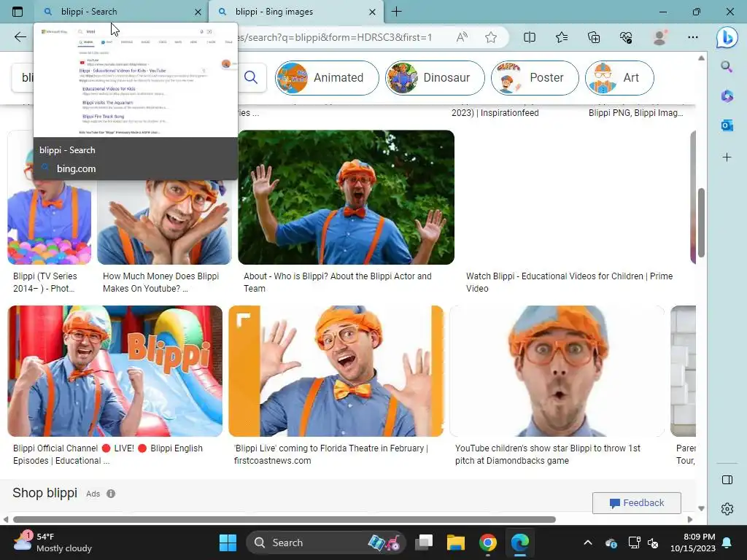Open the notifications bell
The height and width of the screenshot is (560, 747).
pos(727,542)
